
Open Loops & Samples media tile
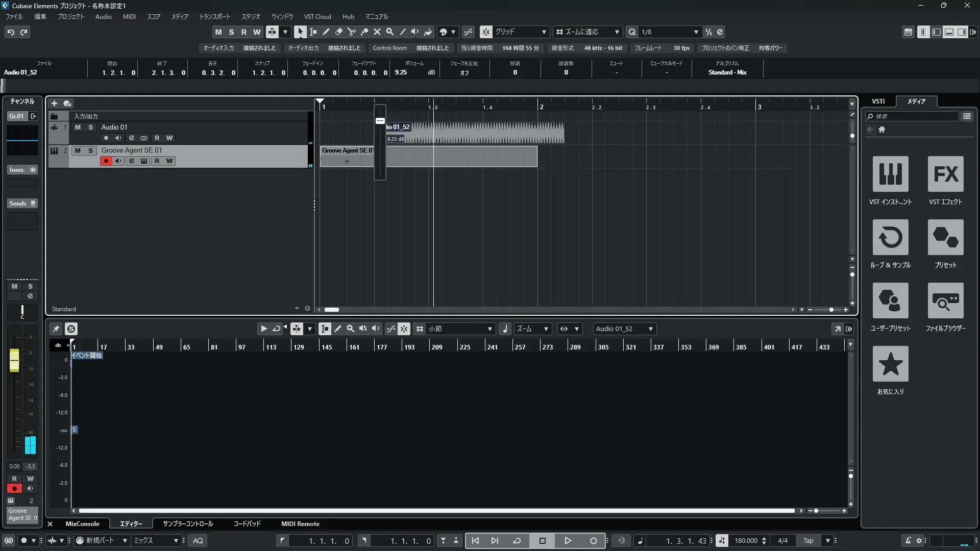tap(890, 237)
